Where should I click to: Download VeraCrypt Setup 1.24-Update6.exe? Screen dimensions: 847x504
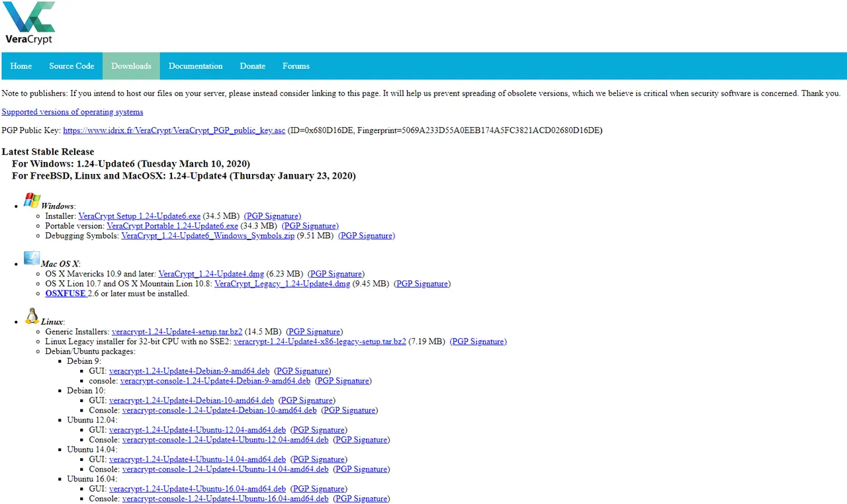click(x=139, y=216)
